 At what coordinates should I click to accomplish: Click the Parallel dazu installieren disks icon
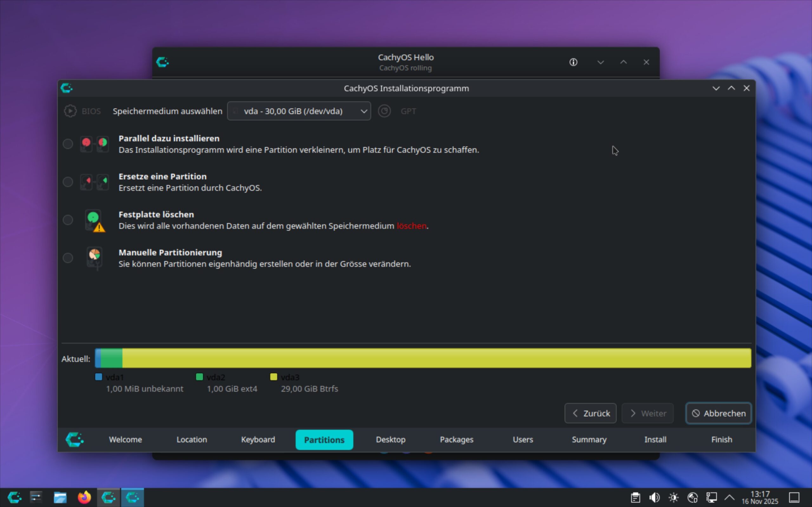tap(94, 144)
